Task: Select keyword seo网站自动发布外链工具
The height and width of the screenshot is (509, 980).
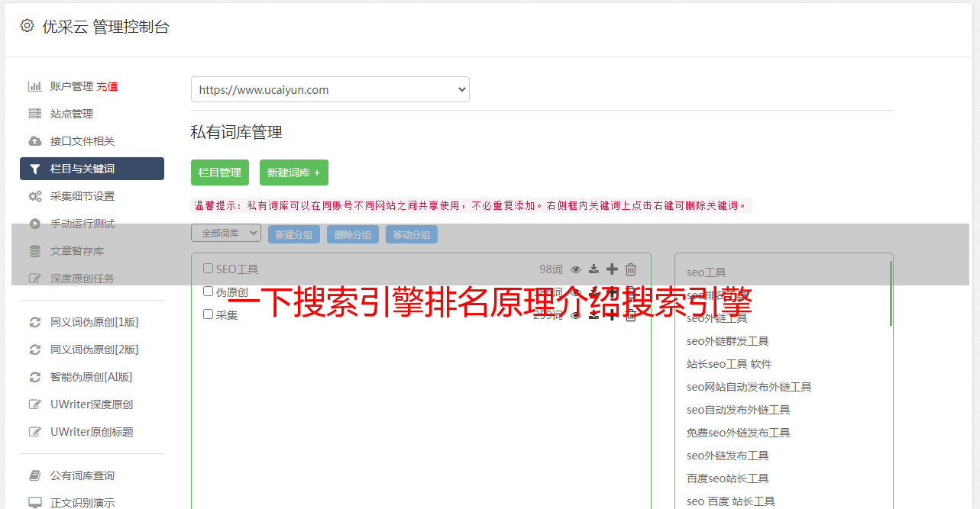Action: click(749, 387)
